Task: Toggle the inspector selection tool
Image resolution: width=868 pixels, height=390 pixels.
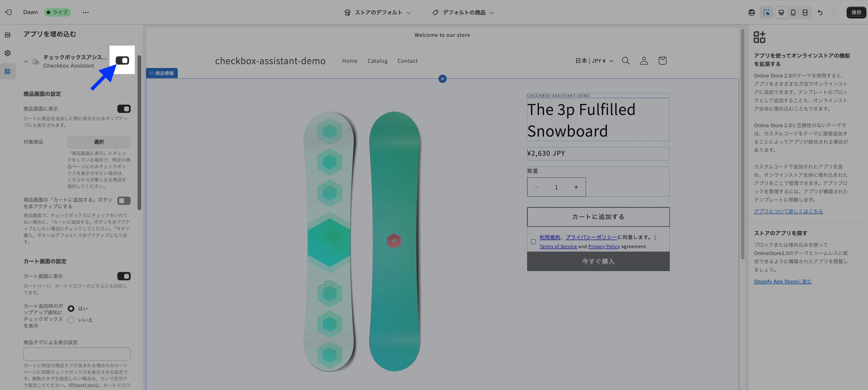Action: [x=766, y=12]
